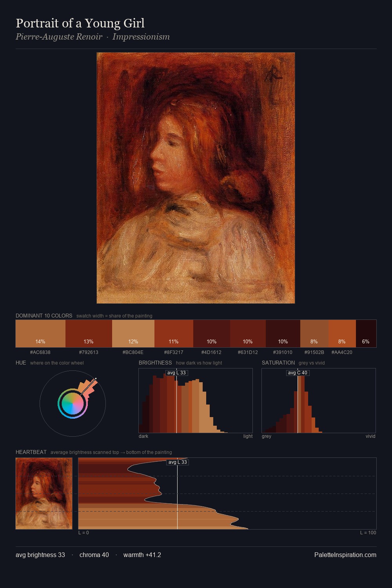Click the 'avg L 33' label in Brightness histogram
Viewport: 392px width, 588px height.
click(x=176, y=373)
